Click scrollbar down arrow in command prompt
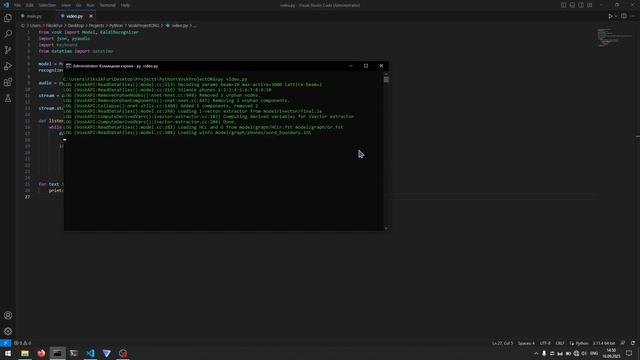 point(386,228)
